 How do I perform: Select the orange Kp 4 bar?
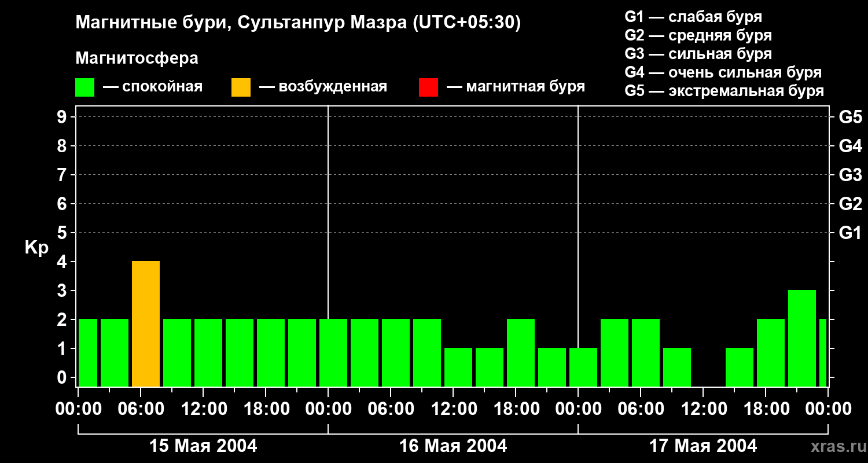coord(146,324)
